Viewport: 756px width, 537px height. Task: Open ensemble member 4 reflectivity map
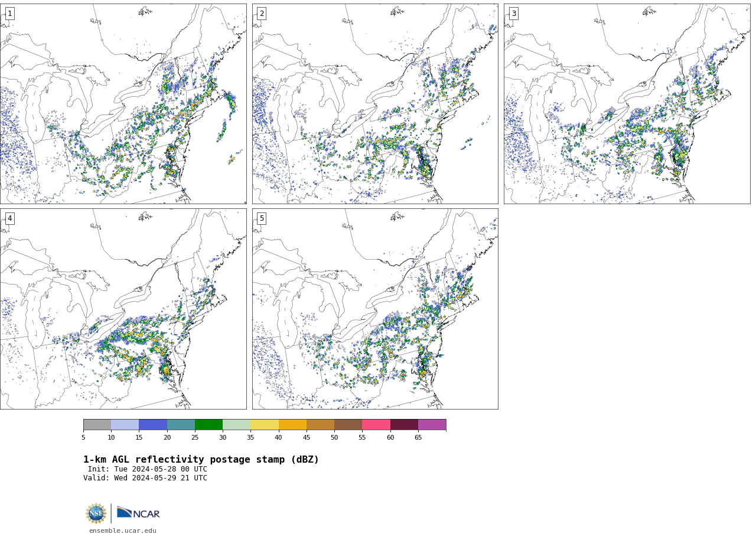point(123,309)
